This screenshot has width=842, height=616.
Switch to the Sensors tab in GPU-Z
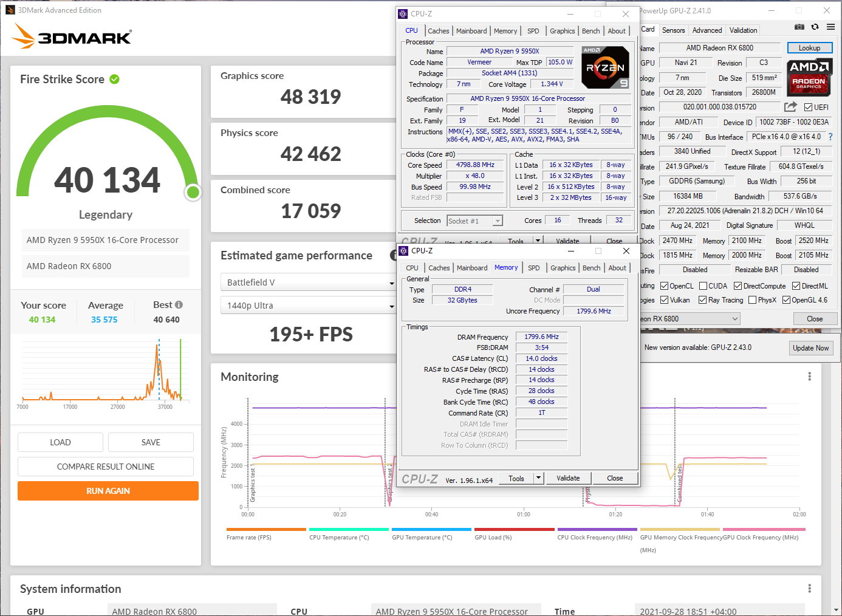673,30
